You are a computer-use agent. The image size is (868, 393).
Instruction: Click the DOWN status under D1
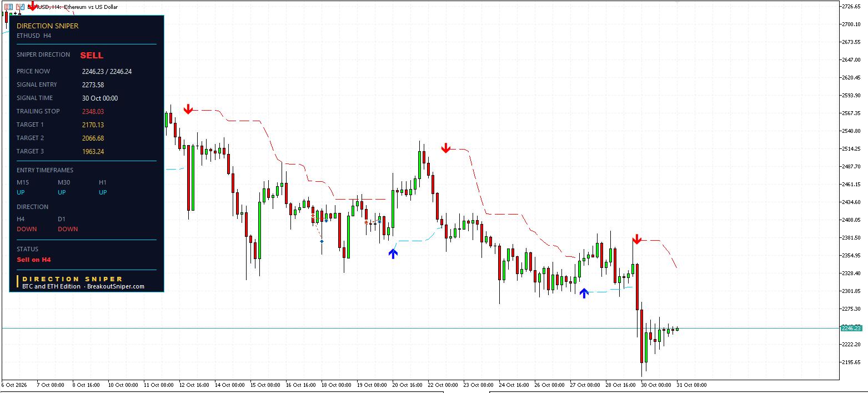pos(68,229)
